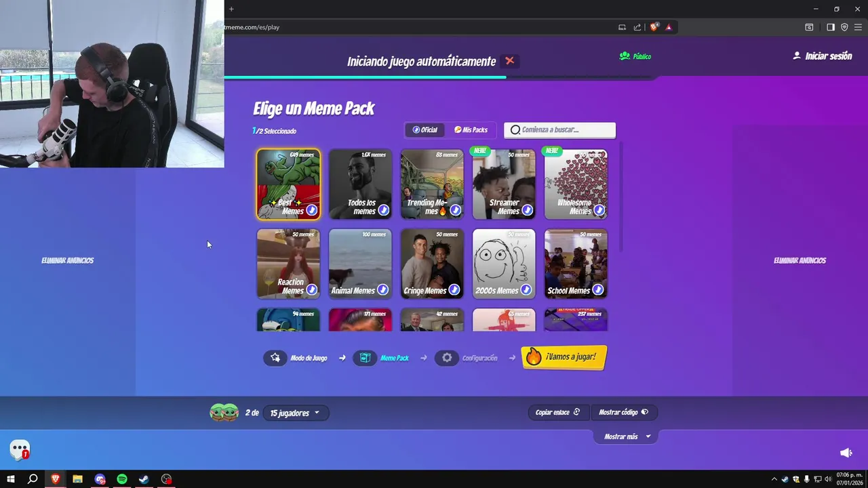
Task: Open Spotify from the taskbar
Action: click(122, 479)
